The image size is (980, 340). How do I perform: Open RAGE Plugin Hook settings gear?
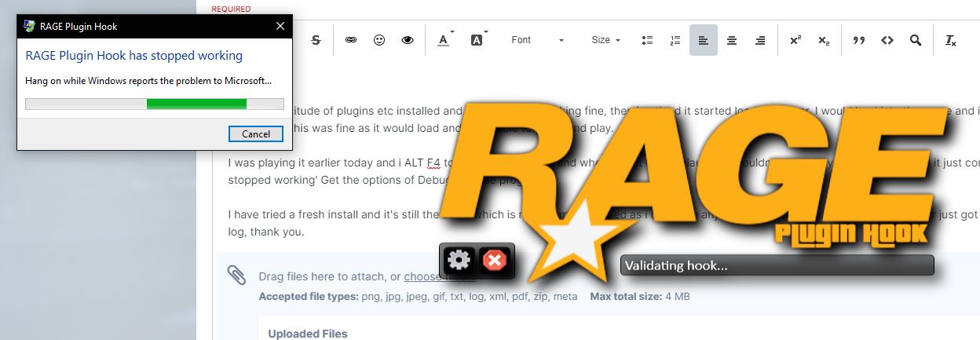pos(459,260)
